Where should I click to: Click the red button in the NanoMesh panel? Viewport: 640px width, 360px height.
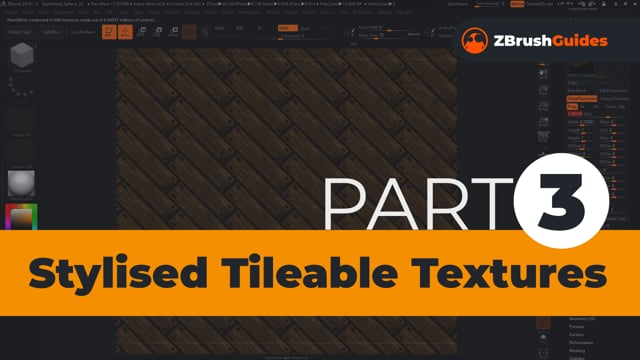click(x=575, y=114)
